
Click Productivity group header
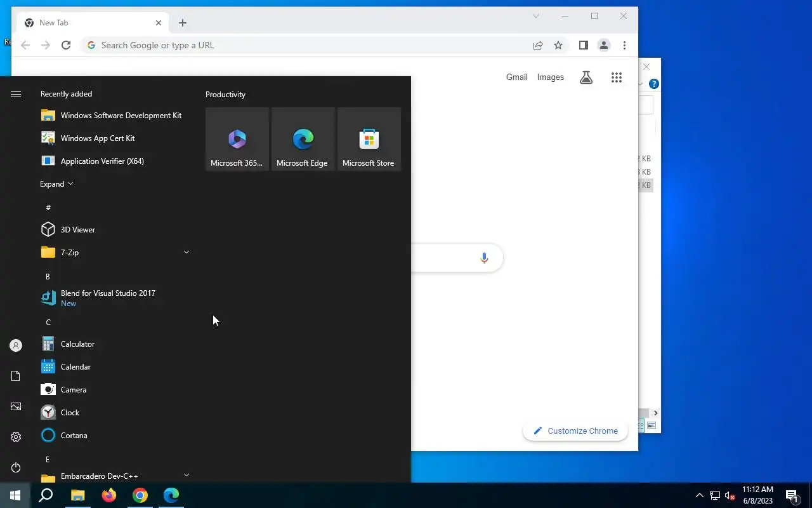click(225, 95)
